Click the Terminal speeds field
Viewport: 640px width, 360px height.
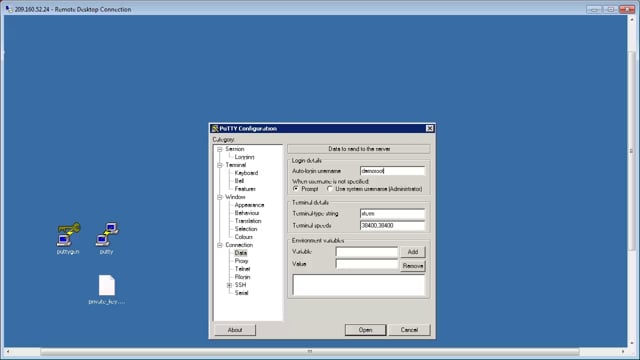392,225
